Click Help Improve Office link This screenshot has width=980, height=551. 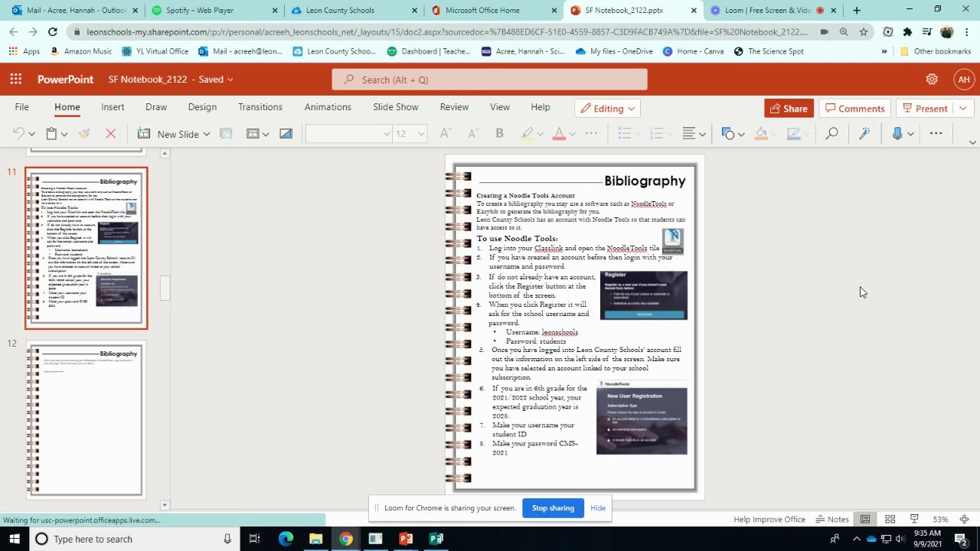pyautogui.click(x=769, y=520)
